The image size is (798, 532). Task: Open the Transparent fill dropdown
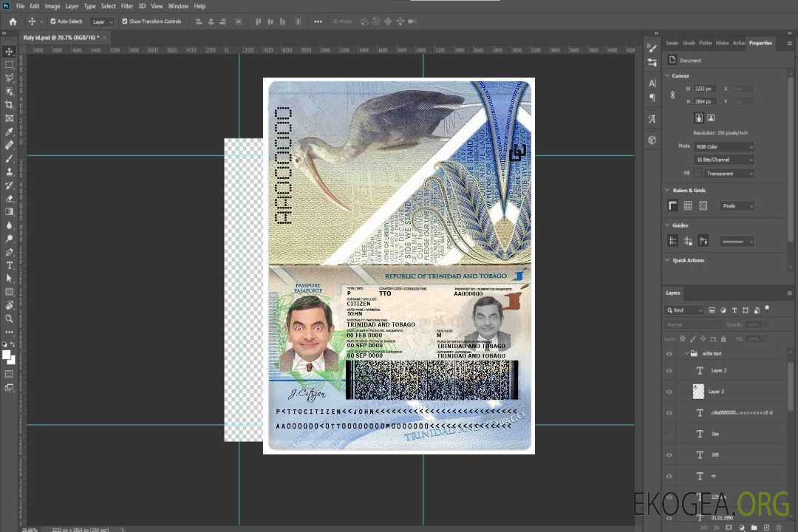point(729,174)
